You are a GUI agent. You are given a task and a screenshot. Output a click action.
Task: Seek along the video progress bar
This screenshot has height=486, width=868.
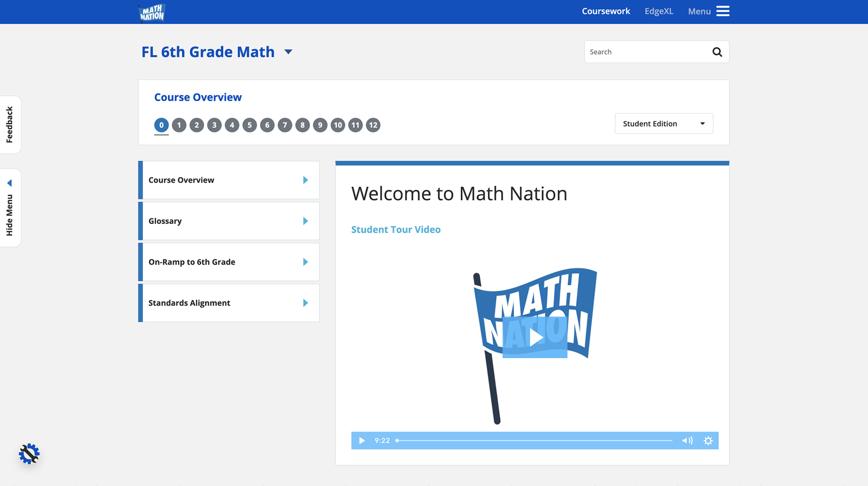tap(534, 440)
